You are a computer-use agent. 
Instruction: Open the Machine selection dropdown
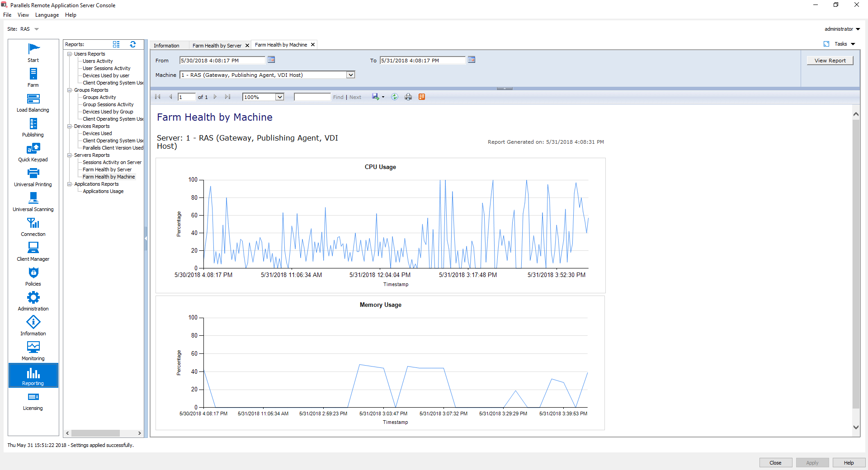(x=350, y=75)
